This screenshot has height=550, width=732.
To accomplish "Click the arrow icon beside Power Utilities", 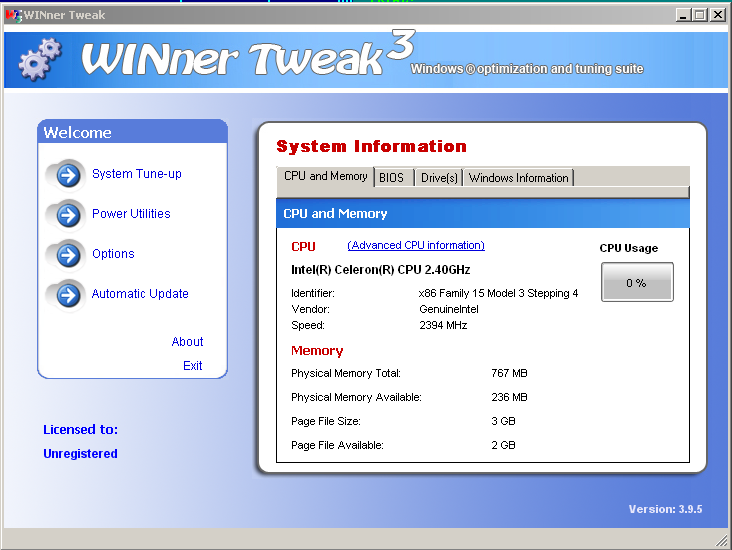I will click(x=67, y=215).
